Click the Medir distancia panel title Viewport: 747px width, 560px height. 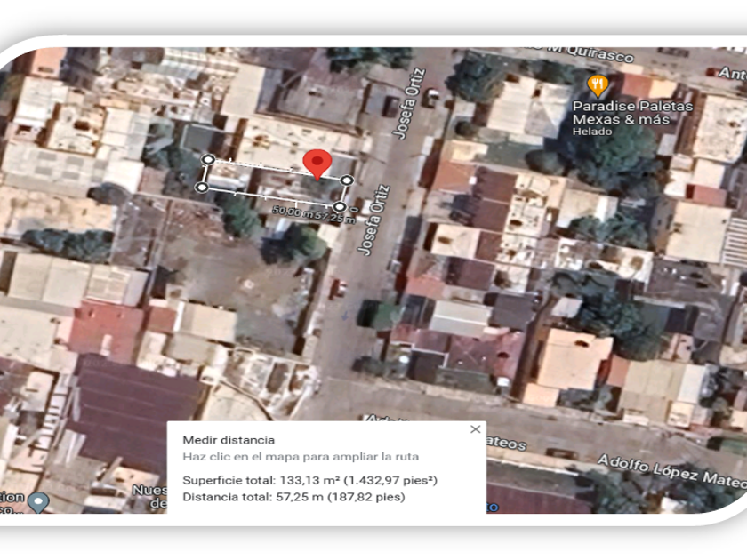[229, 440]
